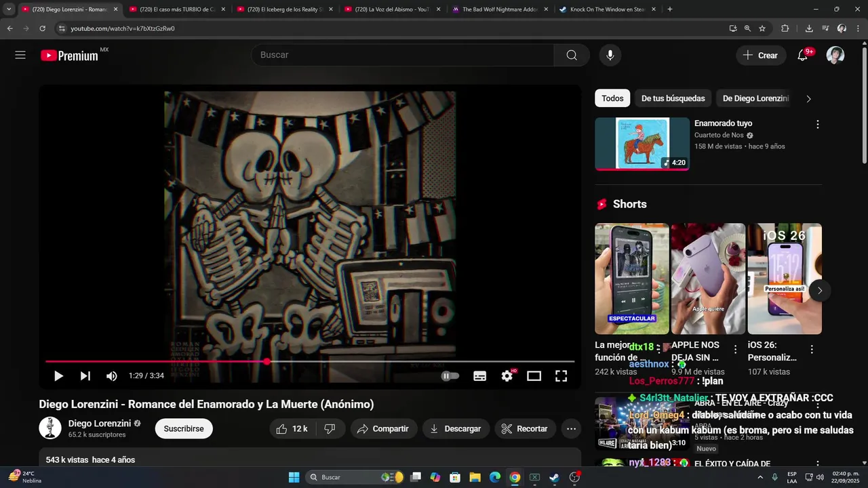Viewport: 868px width, 488px height.
Task: Bookmark this page with star icon
Action: 762,28
